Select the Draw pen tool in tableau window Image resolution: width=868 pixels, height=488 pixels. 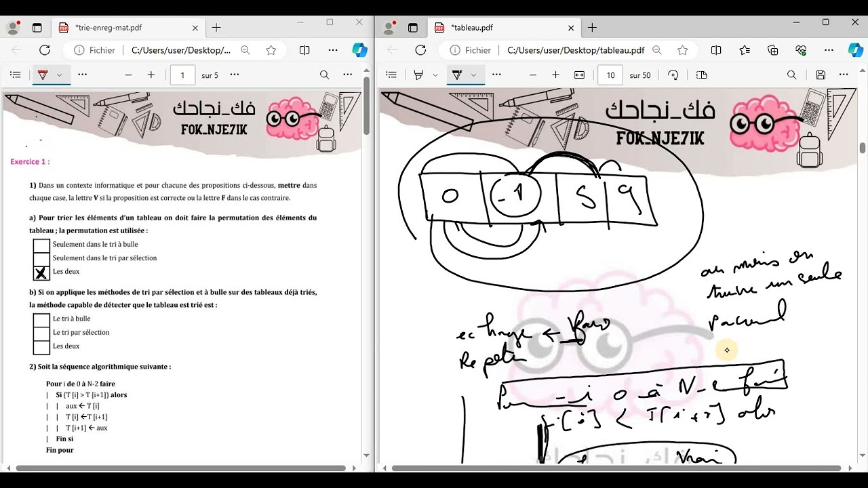click(x=457, y=75)
